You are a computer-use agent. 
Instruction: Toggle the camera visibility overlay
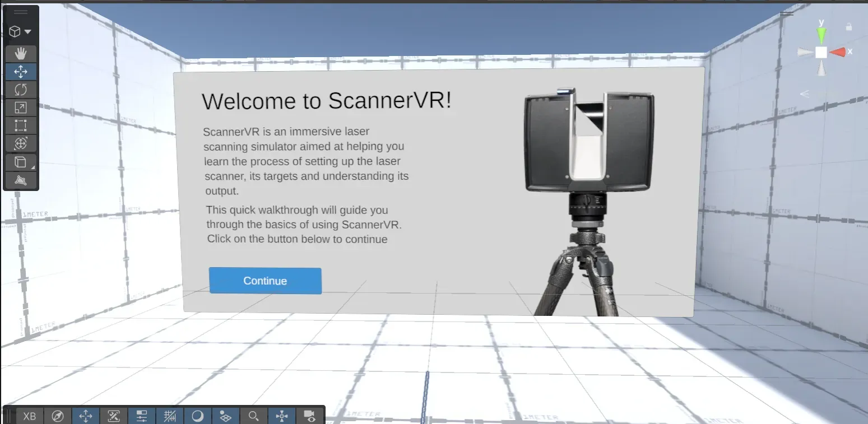[309, 416]
